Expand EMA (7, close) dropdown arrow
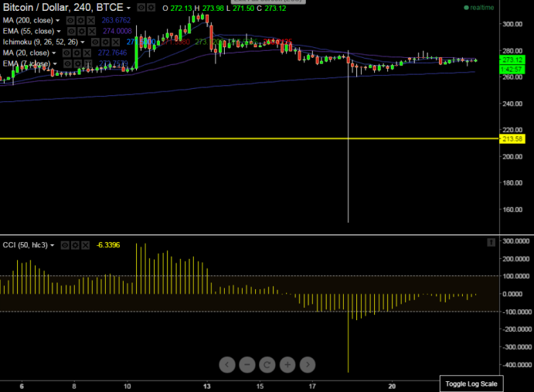Image resolution: width=534 pixels, height=392 pixels. click(x=55, y=64)
